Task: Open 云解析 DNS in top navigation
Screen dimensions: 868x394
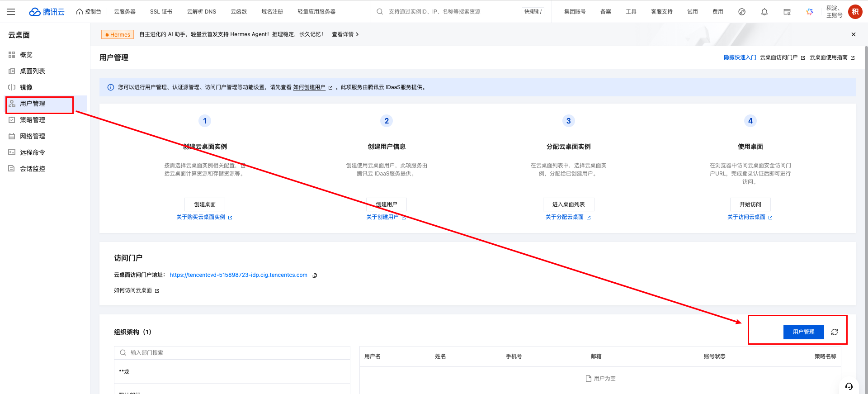Action: pyautogui.click(x=202, y=12)
